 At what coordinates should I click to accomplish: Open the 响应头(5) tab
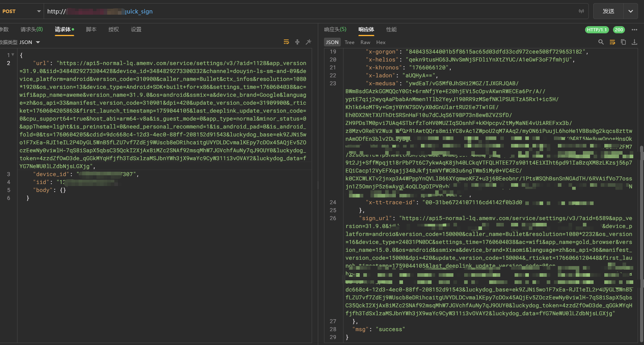pyautogui.click(x=335, y=29)
